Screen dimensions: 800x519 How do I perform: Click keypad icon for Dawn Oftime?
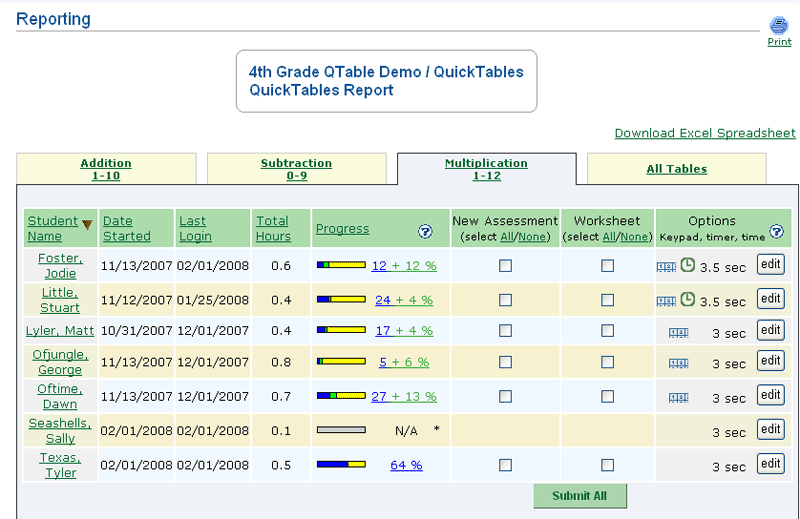pyautogui.click(x=678, y=397)
